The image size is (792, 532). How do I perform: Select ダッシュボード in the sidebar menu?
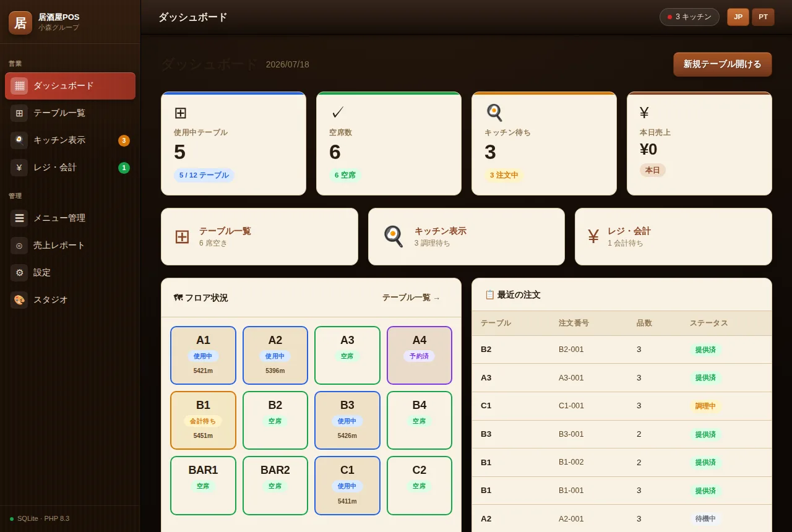click(x=70, y=86)
